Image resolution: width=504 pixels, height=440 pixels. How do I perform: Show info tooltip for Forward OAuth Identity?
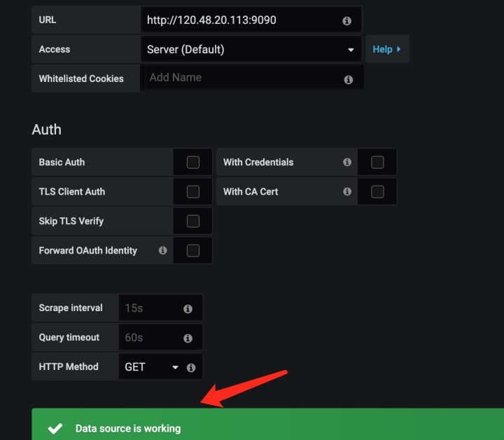162,250
